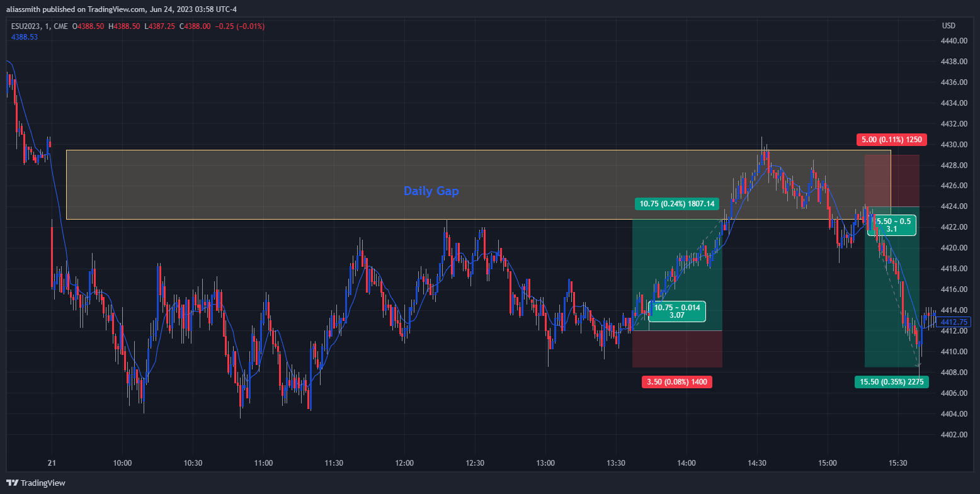Image resolution: width=980 pixels, height=494 pixels.
Task: Click the USD currency label
Action: pos(949,26)
